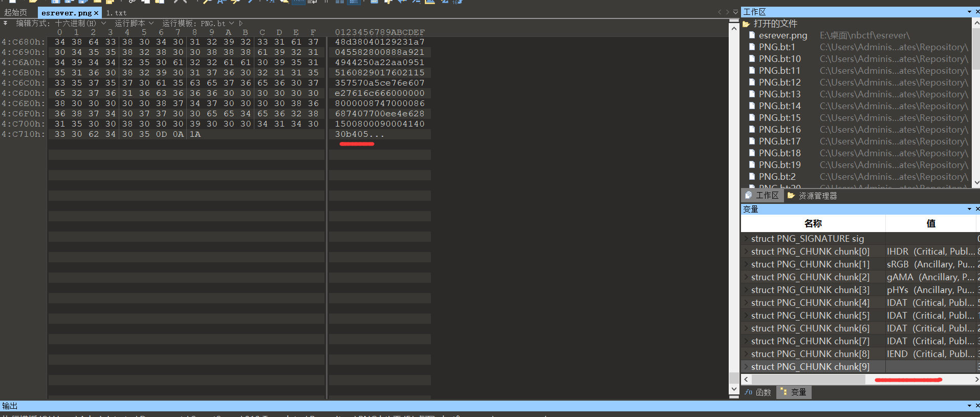Viewport: 980px width, 417px height.
Task: Select PNG.bt:10 in the workspace list
Action: [780, 59]
